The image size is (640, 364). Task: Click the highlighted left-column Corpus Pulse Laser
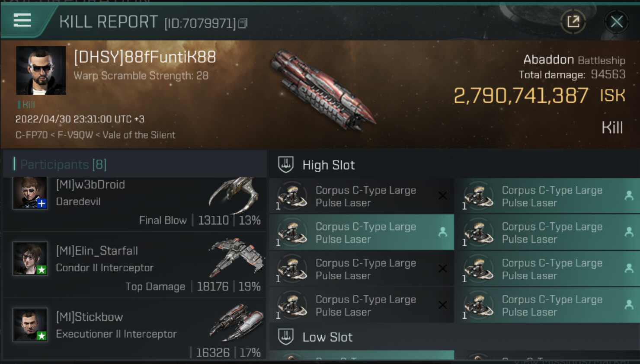coord(362,233)
